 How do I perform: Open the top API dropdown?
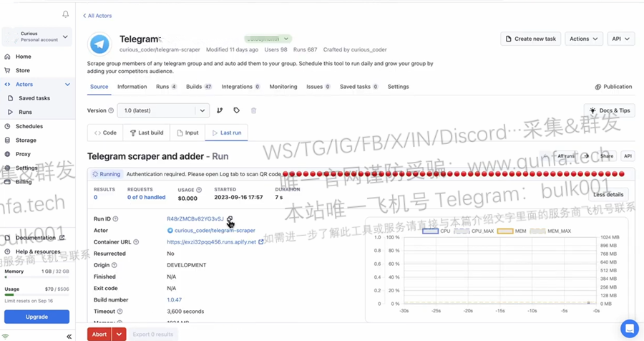pos(620,39)
